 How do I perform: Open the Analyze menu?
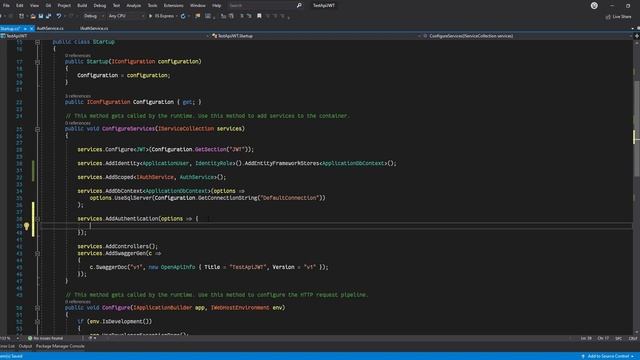pos(133,5)
